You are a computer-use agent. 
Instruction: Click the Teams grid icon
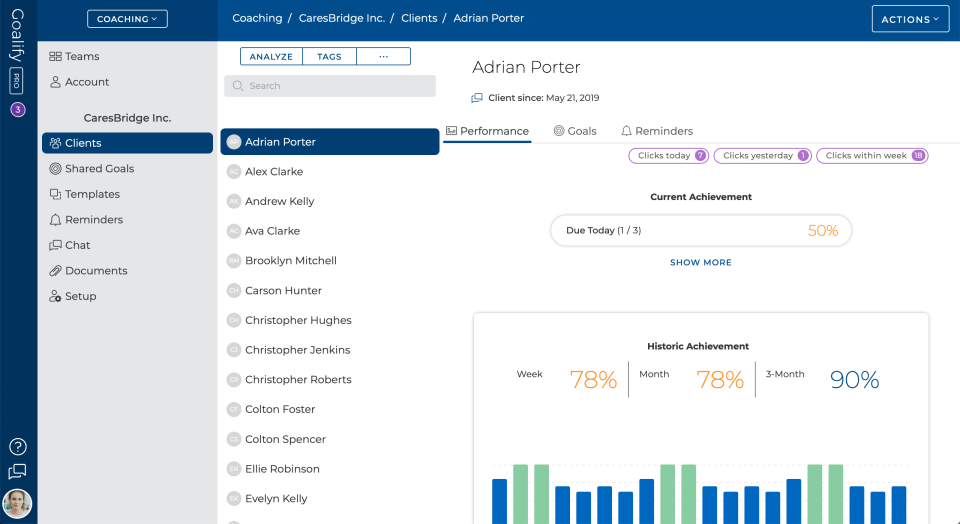click(55, 56)
